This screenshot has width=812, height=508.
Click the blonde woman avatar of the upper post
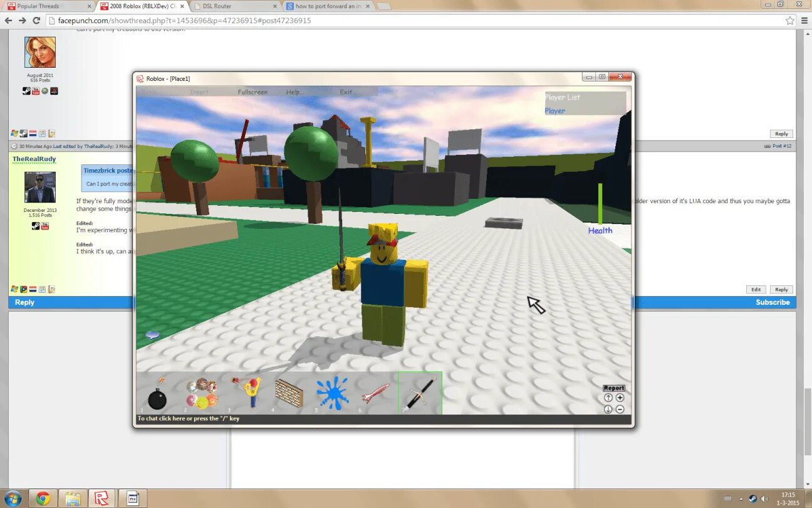tap(40, 52)
